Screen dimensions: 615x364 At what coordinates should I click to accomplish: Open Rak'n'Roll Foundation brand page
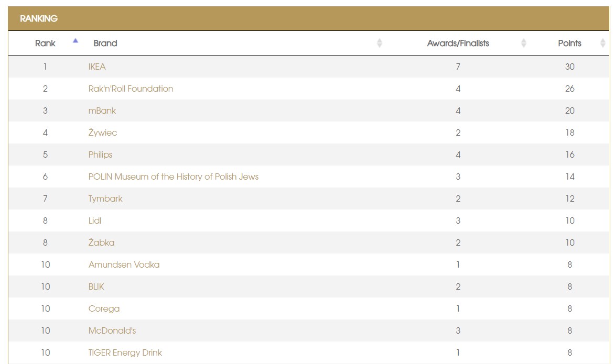131,89
